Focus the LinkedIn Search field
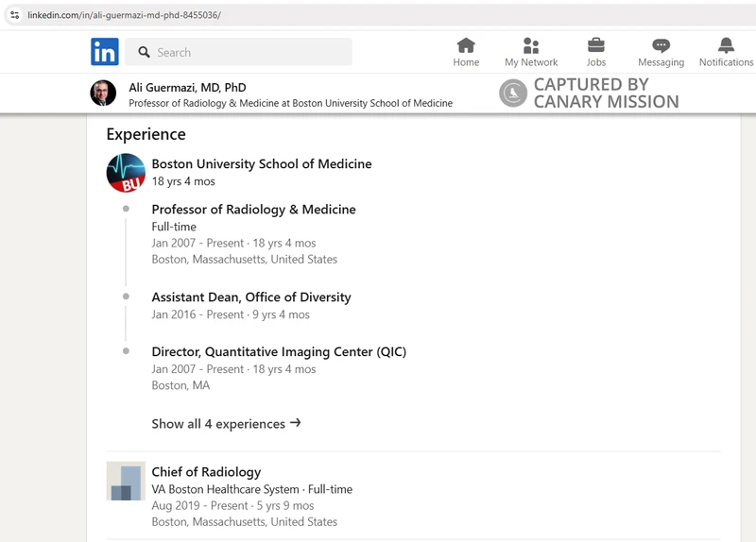Viewport: 756px width, 542px height. 238,52
